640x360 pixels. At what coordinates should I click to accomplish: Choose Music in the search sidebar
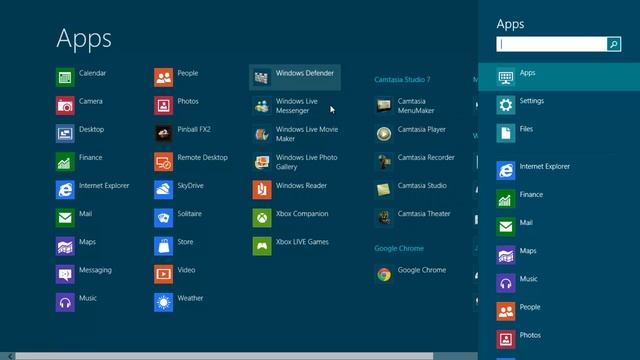559,283
